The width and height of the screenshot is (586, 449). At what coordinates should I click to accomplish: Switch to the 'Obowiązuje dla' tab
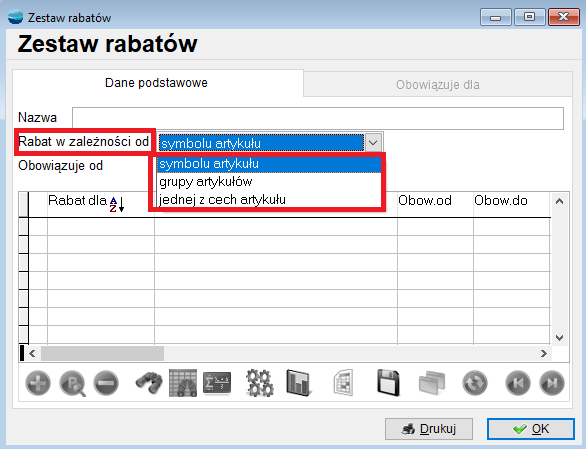point(438,84)
